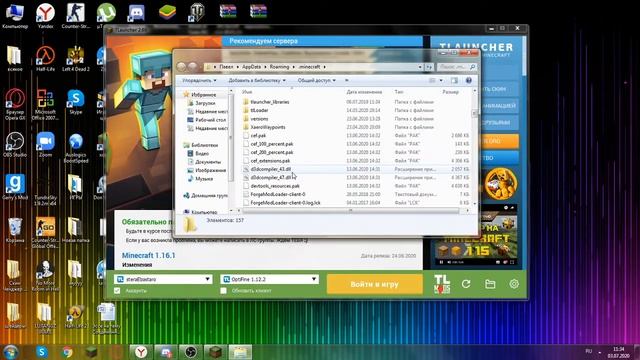Select file ForgeModLoader-client-0.log.lck

(285, 203)
